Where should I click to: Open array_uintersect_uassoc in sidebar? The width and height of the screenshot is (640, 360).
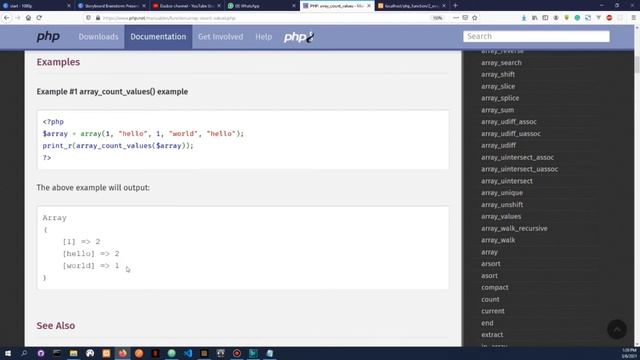519,169
